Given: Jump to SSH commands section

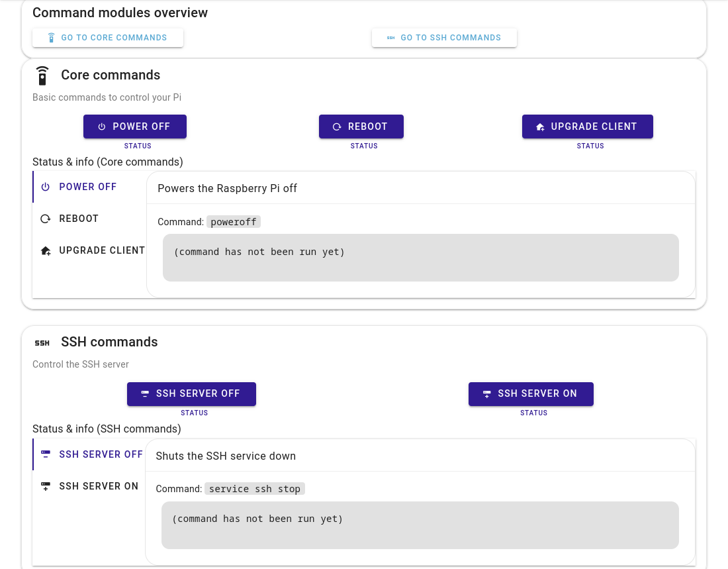Looking at the screenshot, I should pyautogui.click(x=443, y=38).
